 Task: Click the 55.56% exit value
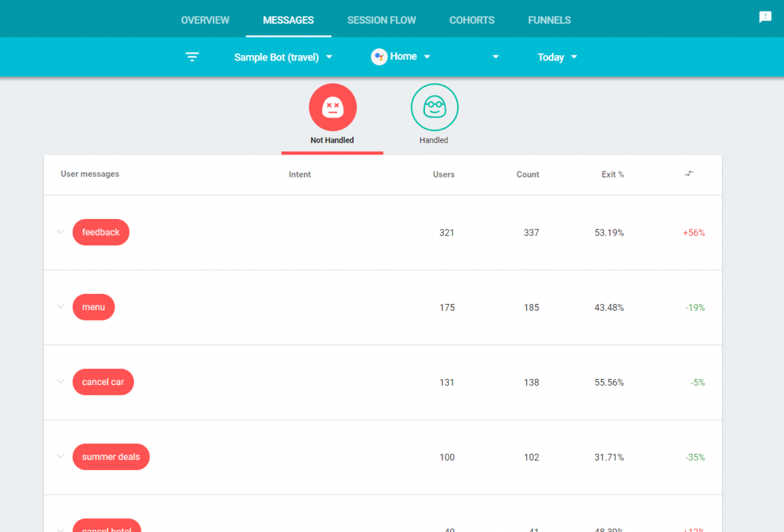(609, 383)
